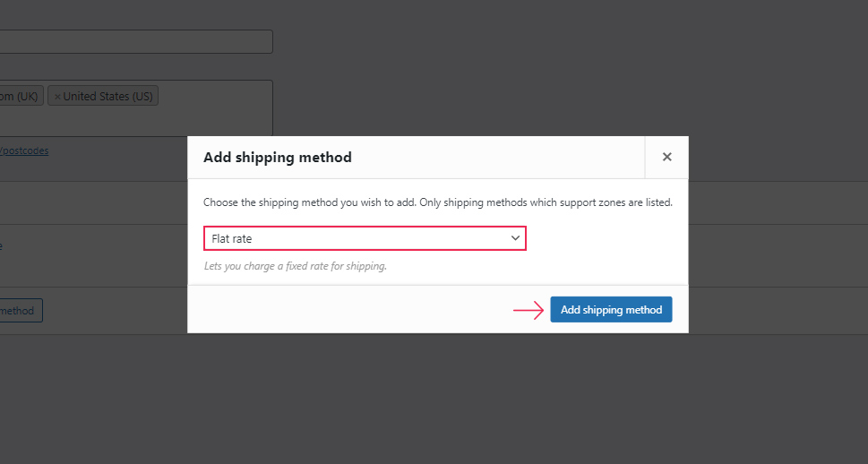The width and height of the screenshot is (868, 464).
Task: Confirm with the blue Add shipping method button
Action: (x=611, y=310)
